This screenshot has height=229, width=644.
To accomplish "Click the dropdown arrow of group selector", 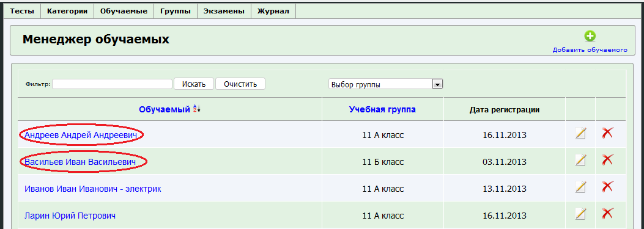I will (x=437, y=84).
